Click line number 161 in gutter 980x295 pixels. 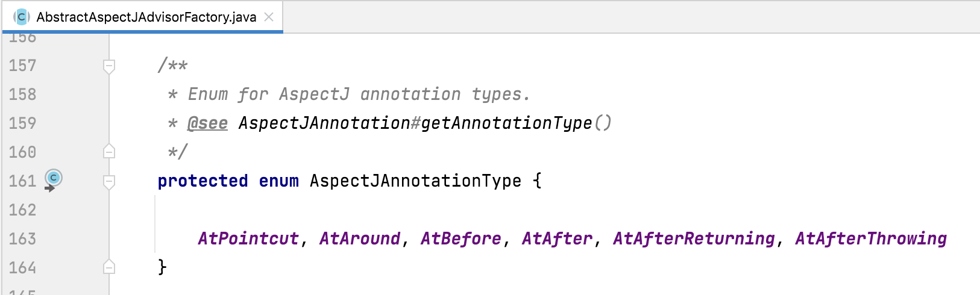click(22, 181)
